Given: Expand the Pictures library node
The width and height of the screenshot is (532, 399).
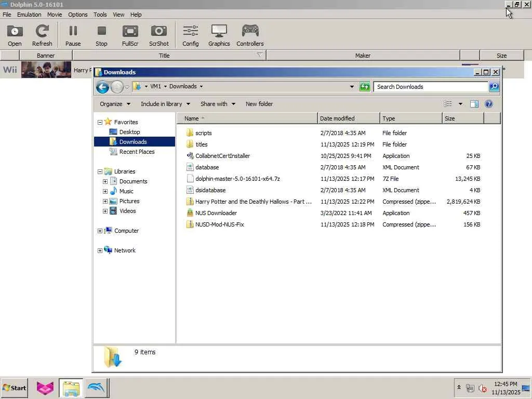Looking at the screenshot, I should (105, 201).
